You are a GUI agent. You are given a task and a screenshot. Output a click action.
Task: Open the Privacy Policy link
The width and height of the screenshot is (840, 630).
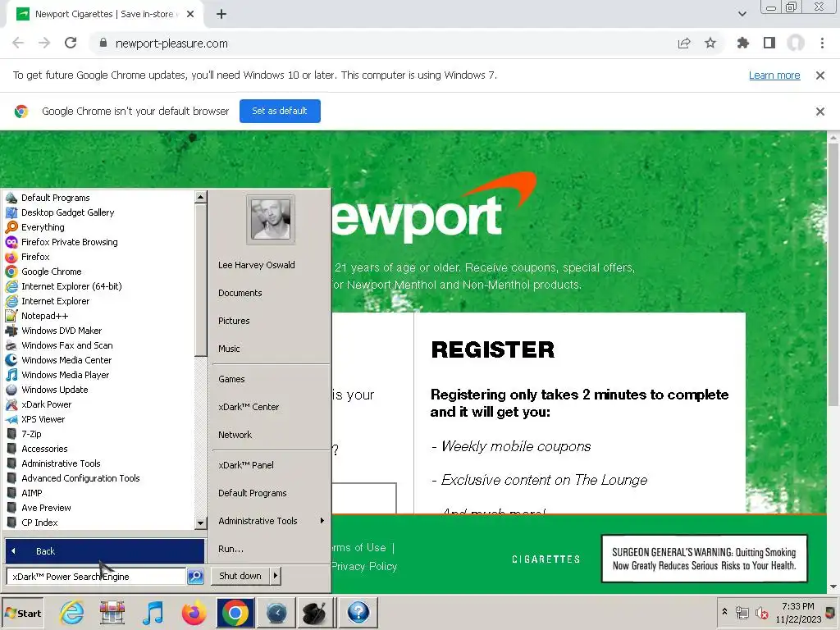point(364,566)
